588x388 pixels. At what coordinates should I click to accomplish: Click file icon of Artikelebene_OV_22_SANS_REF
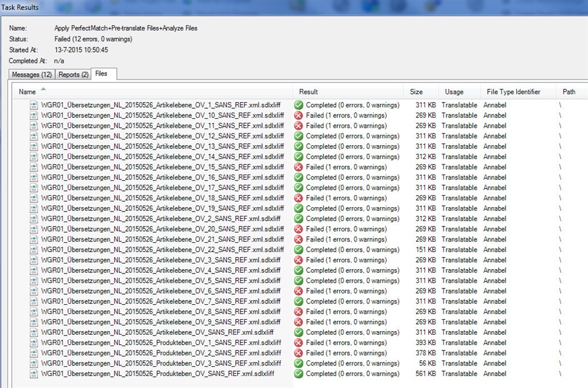click(x=34, y=250)
